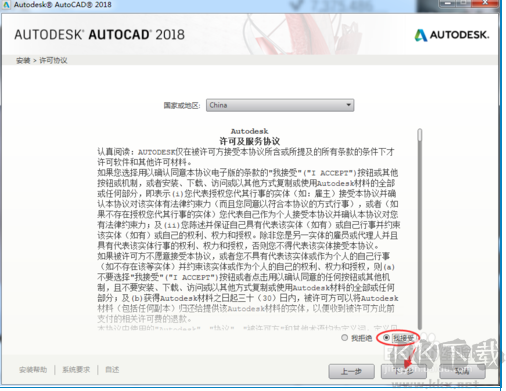Open the 自述 (Readme) link

pyautogui.click(x=112, y=370)
